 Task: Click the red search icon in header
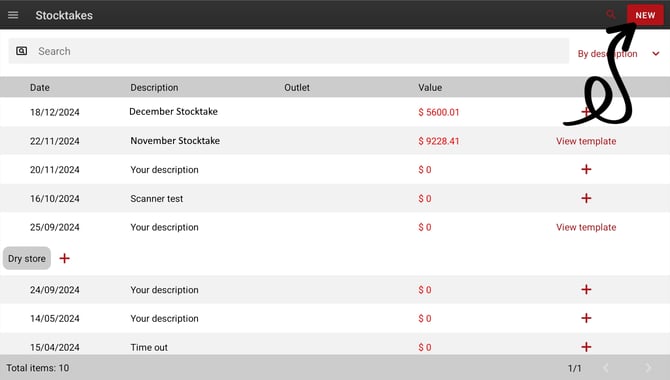(611, 15)
